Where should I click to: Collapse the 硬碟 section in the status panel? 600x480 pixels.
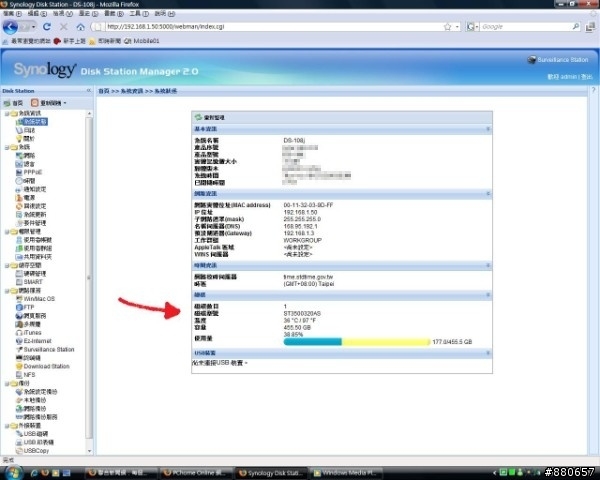pyautogui.click(x=488, y=295)
